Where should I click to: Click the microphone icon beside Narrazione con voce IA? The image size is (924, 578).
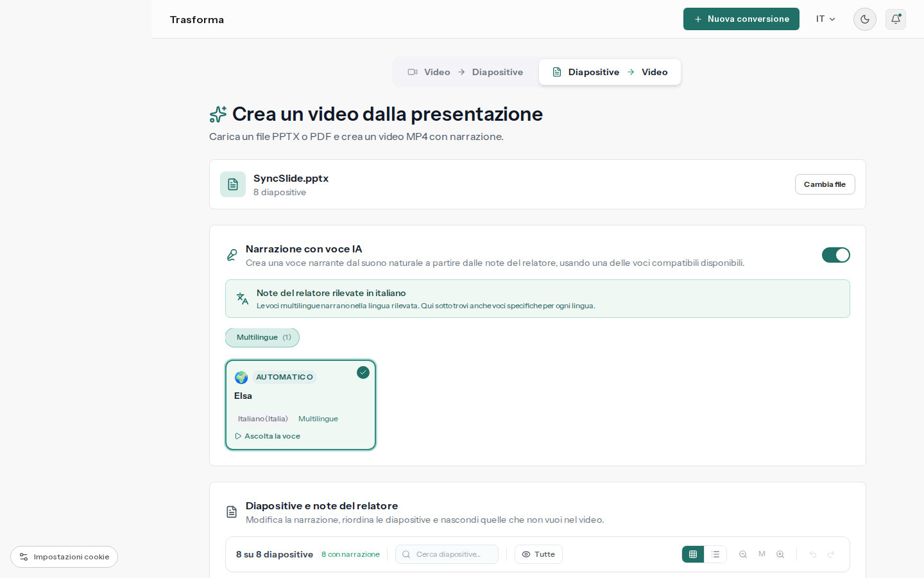click(x=232, y=255)
